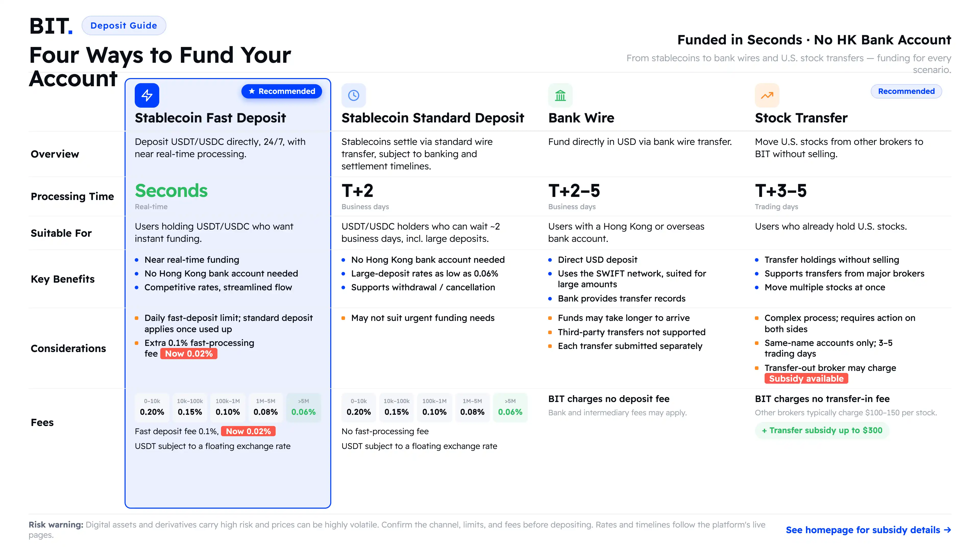Click the Now 0.02% tag in Considerations
980x551 pixels.
pos(189,354)
